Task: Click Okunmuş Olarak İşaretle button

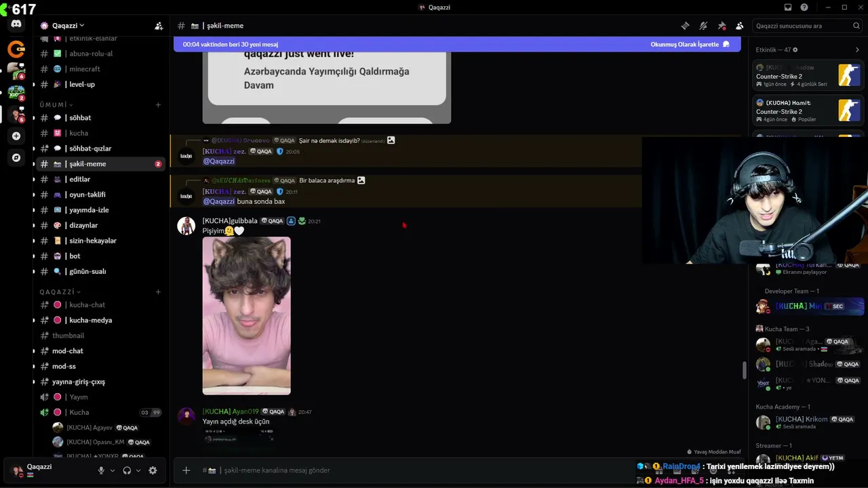Action: coord(690,44)
